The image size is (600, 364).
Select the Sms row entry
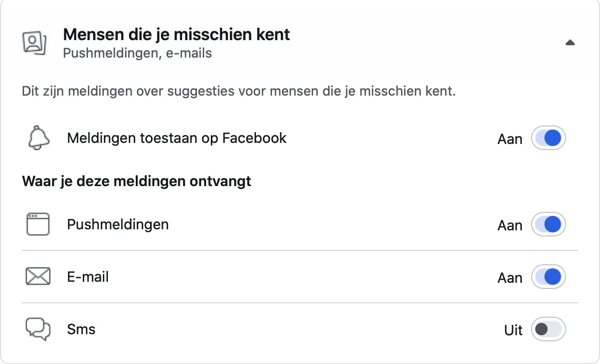pos(81,329)
